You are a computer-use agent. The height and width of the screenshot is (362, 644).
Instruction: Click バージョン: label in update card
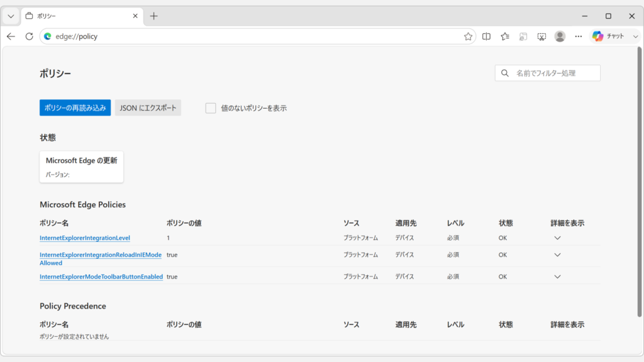[x=57, y=175]
